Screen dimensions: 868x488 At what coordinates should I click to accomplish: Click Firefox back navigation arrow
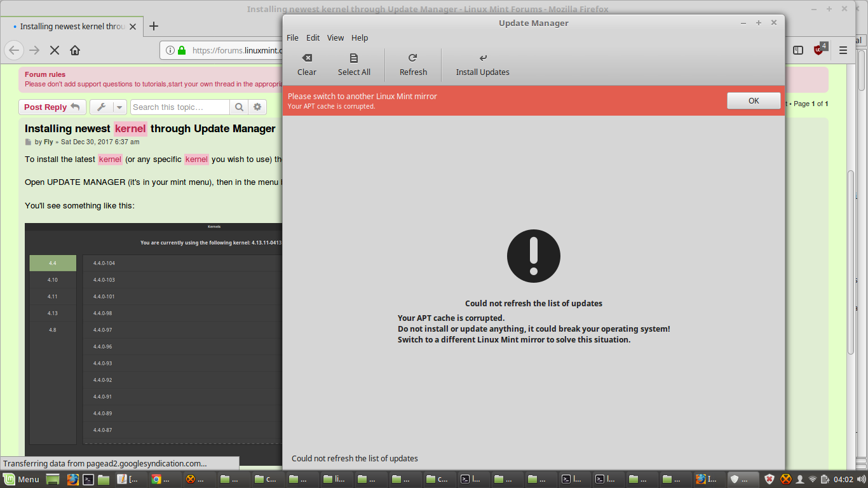pos(15,50)
